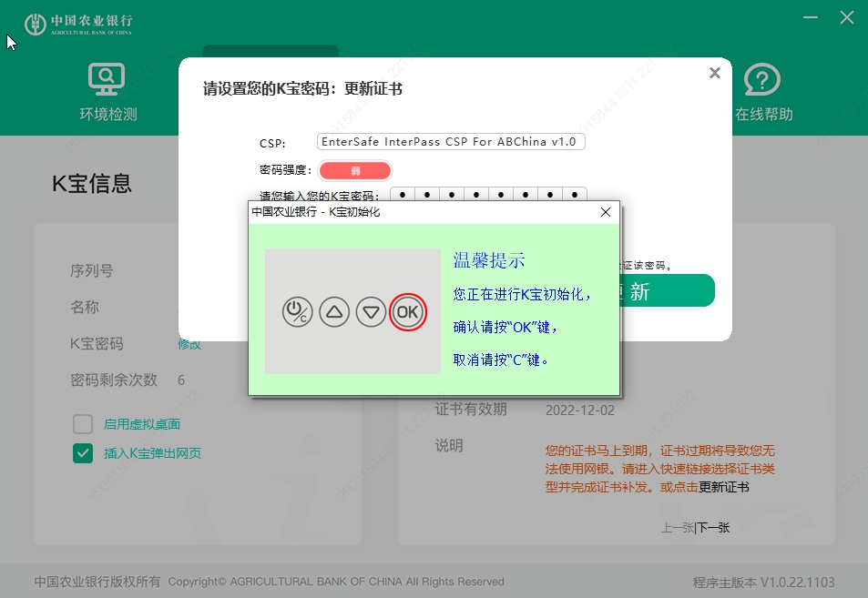Image resolution: width=868 pixels, height=598 pixels.
Task: Minimize the main bank application window
Action: (811, 17)
